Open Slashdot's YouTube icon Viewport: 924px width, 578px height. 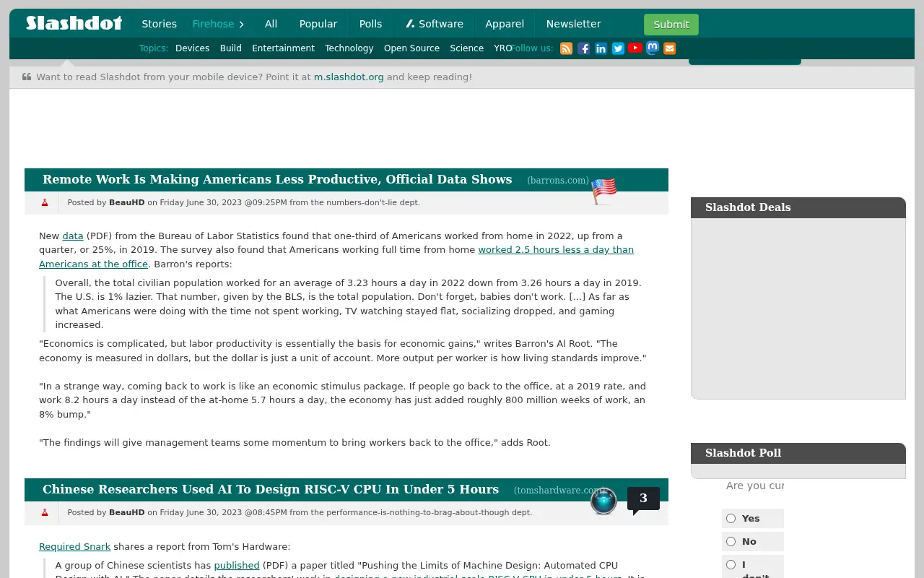pyautogui.click(x=635, y=48)
